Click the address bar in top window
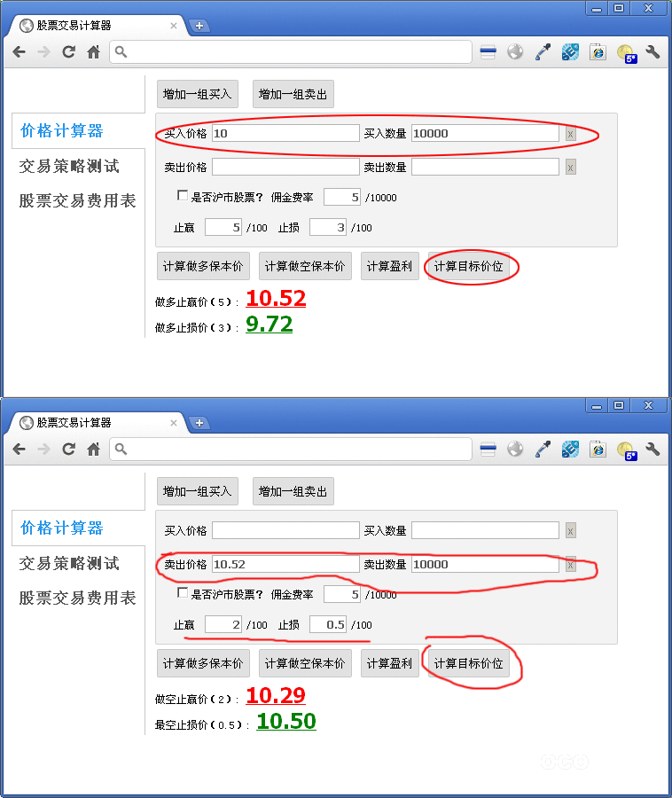The height and width of the screenshot is (798, 672). (291, 51)
